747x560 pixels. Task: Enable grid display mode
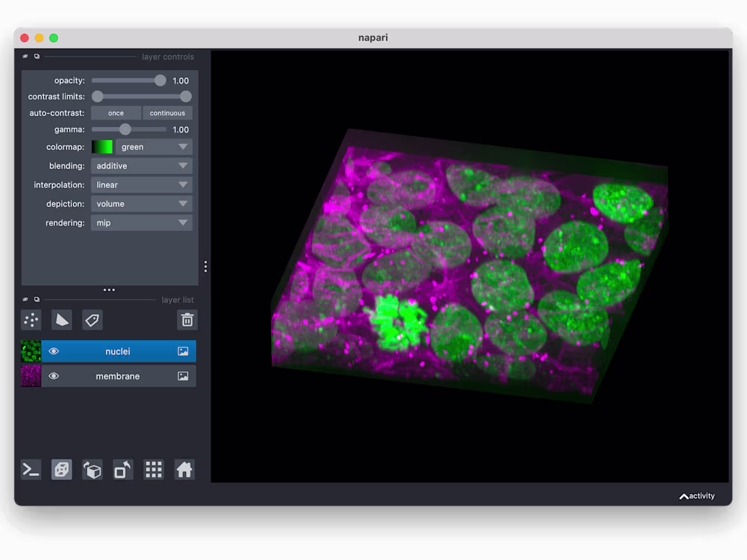[153, 469]
